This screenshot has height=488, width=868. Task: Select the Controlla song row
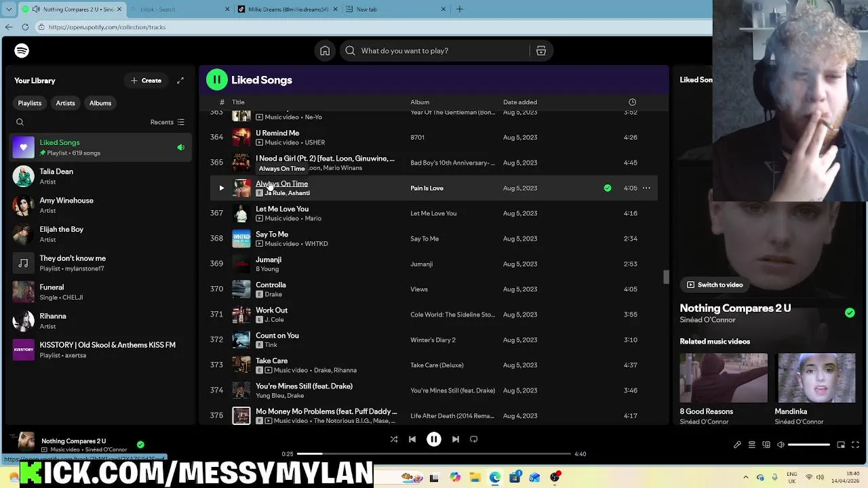coord(433,289)
